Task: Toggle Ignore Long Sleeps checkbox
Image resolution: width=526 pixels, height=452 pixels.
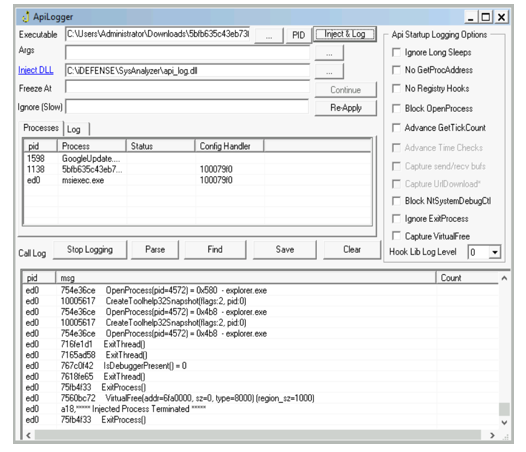Action: point(396,52)
